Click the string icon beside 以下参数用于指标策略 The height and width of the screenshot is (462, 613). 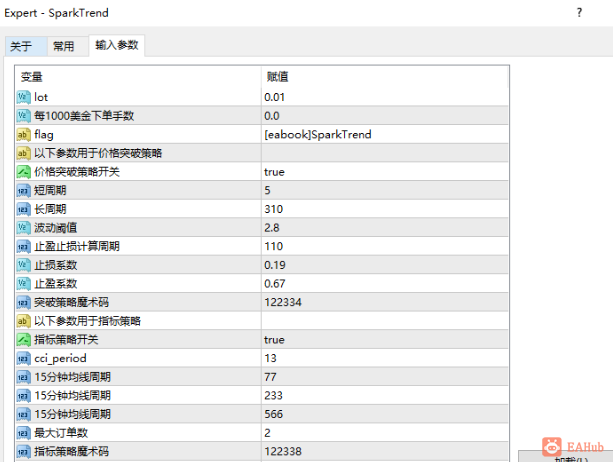pyautogui.click(x=23, y=321)
